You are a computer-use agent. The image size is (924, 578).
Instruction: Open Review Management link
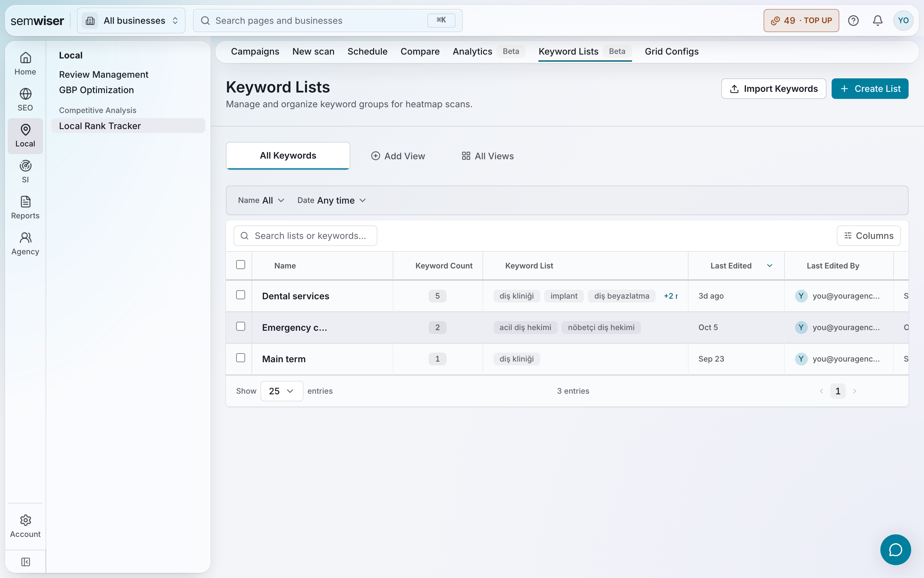pos(104,74)
